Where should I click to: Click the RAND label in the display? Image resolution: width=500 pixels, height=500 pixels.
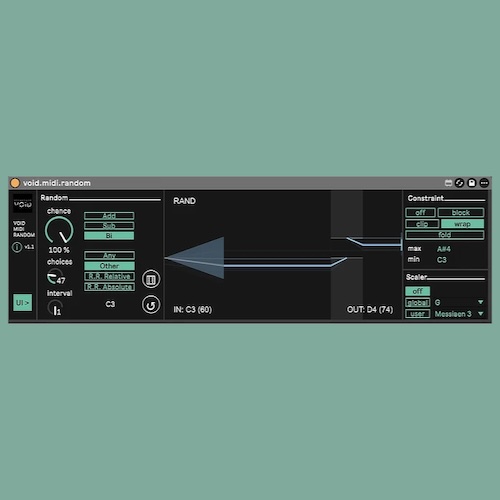tap(184, 201)
